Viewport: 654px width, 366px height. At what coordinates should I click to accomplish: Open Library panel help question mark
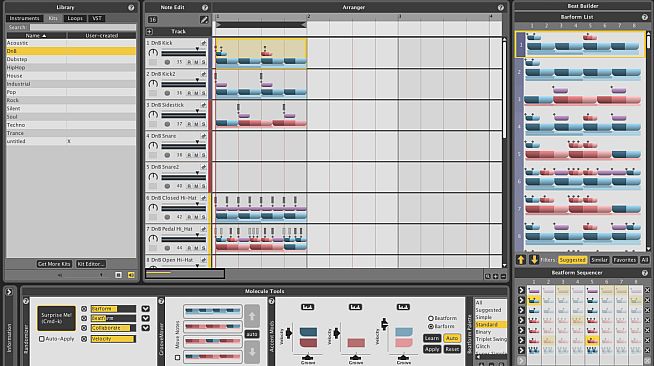point(131,8)
